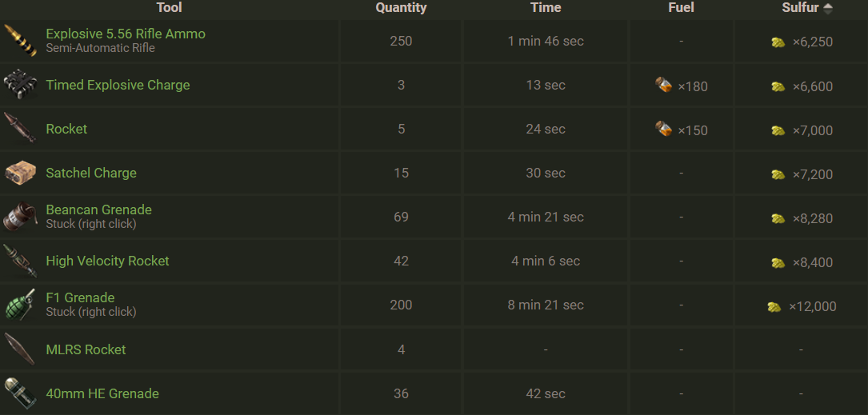Click the fuel icon for Timed Explosive Charge

coord(663,86)
